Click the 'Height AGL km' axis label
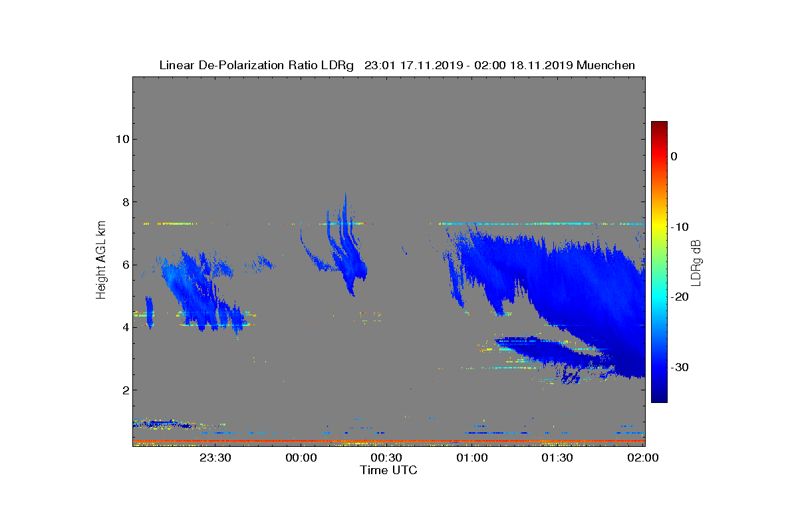The height and width of the screenshot is (532, 798). click(101, 261)
